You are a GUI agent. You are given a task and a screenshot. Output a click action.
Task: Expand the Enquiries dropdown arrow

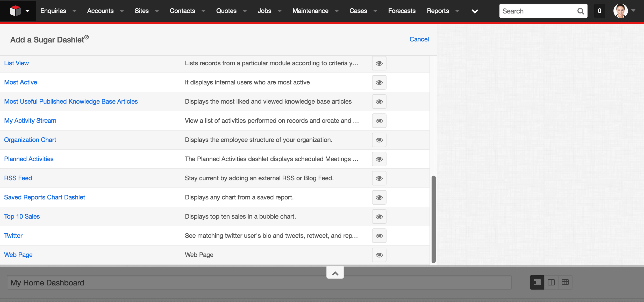pos(74,11)
